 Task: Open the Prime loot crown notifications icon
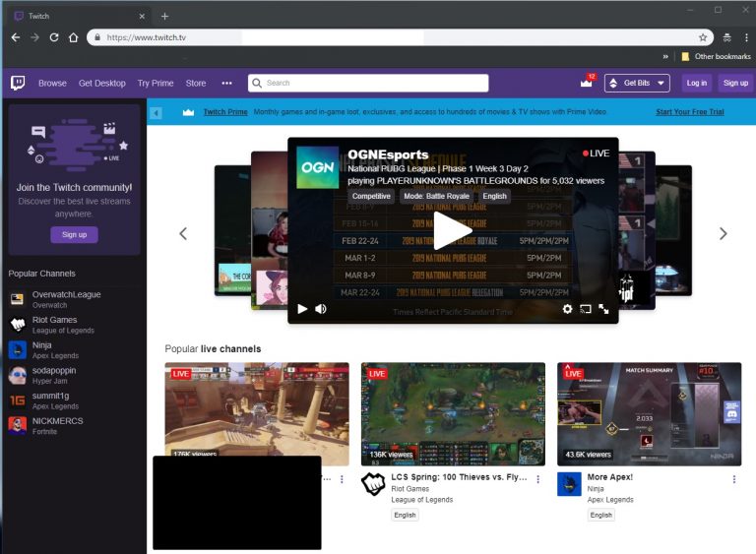click(587, 83)
